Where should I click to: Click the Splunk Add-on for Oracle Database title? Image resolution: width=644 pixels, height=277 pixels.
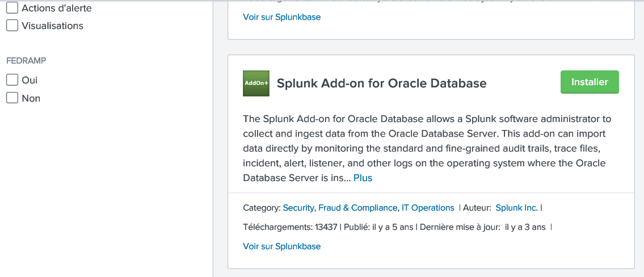click(381, 83)
